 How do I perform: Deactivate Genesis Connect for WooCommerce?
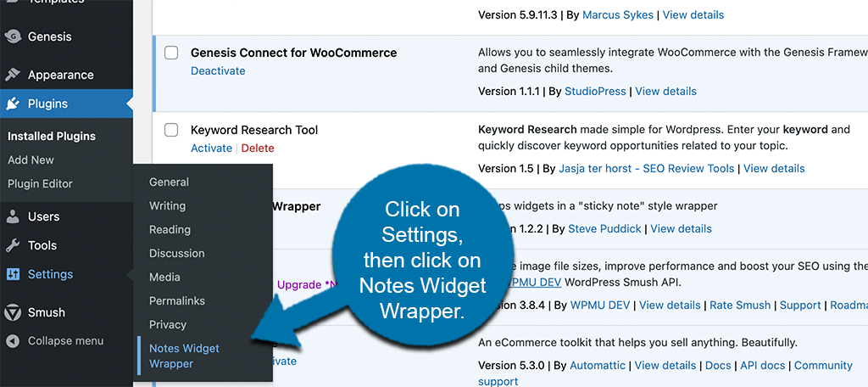[218, 70]
